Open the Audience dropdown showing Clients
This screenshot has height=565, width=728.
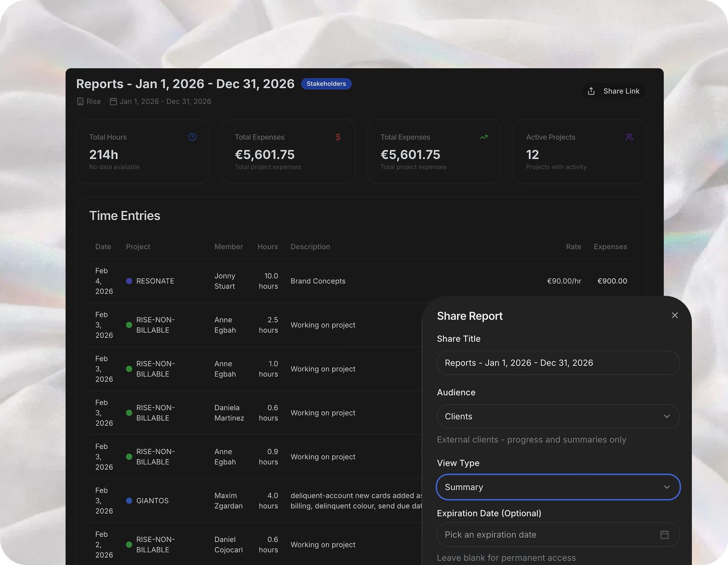coord(558,417)
